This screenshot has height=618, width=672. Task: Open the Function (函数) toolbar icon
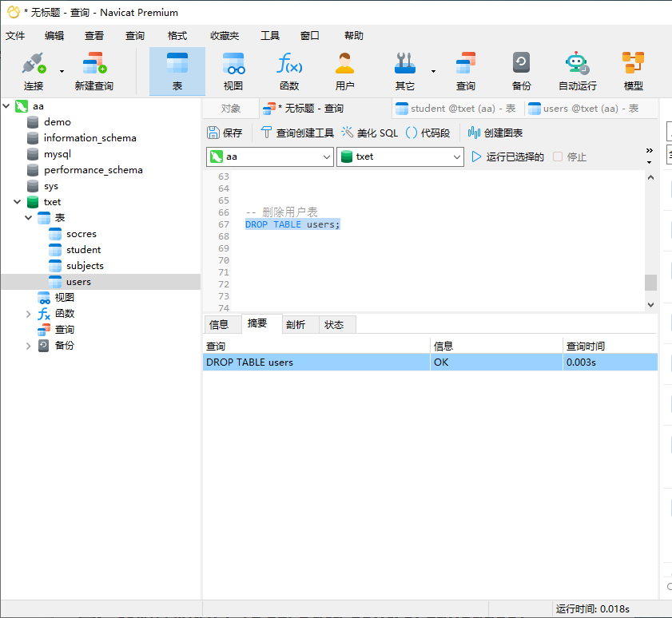pyautogui.click(x=289, y=72)
